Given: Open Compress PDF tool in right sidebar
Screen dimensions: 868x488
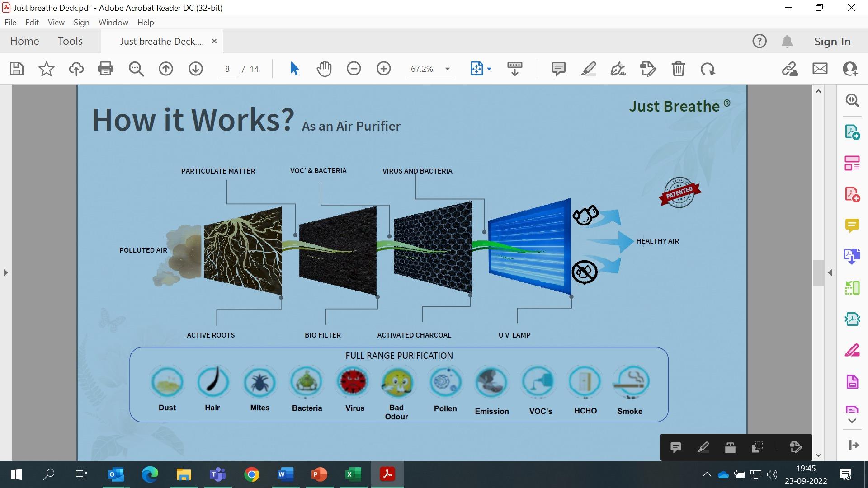Looking at the screenshot, I should 852,319.
